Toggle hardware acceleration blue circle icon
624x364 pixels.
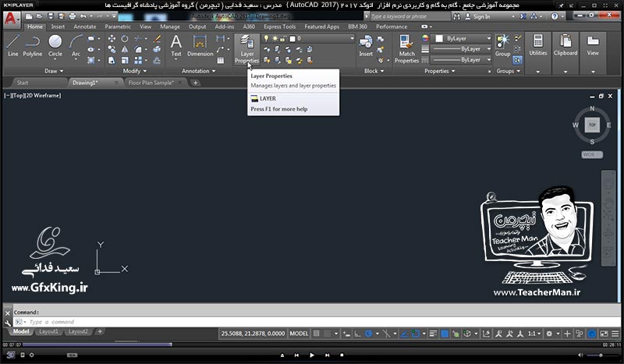pos(592,334)
